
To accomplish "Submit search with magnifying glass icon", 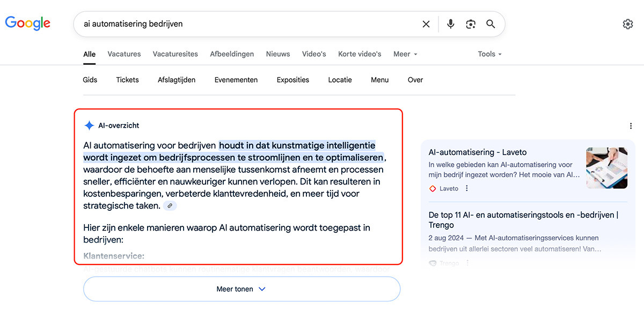I will coord(491,24).
